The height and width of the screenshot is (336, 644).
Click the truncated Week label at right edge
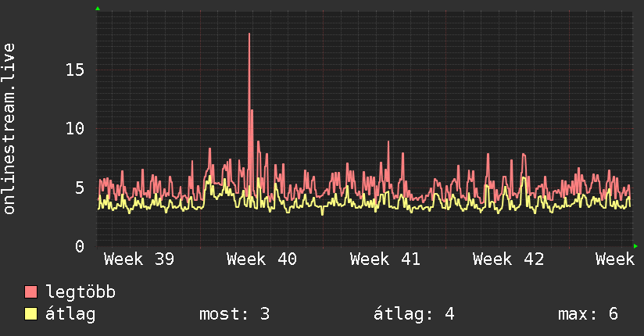click(x=615, y=259)
